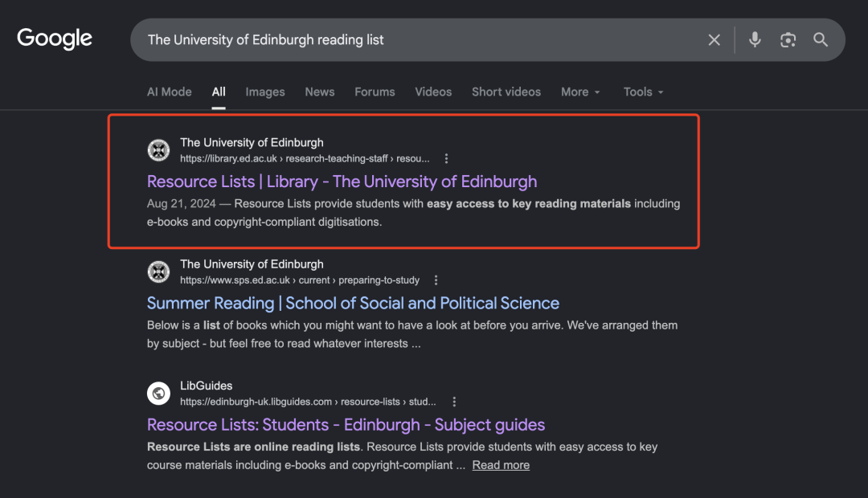
Task: Open the Short videos tab
Action: pyautogui.click(x=506, y=92)
